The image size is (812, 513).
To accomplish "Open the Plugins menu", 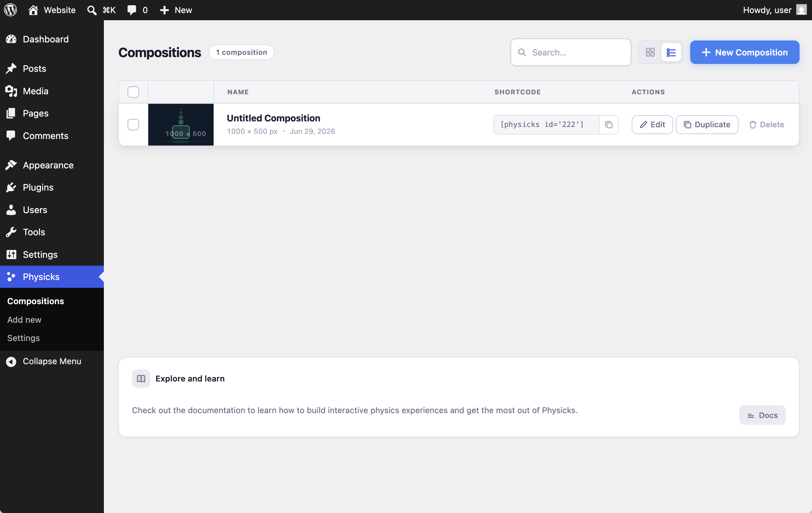I will [52, 187].
